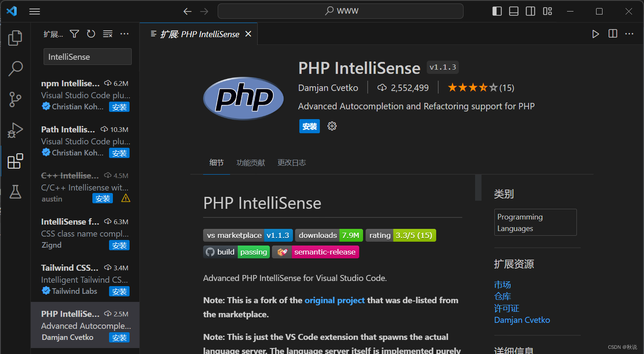Click the semantic-release badge
This screenshot has width=644, height=354.
coord(316,252)
